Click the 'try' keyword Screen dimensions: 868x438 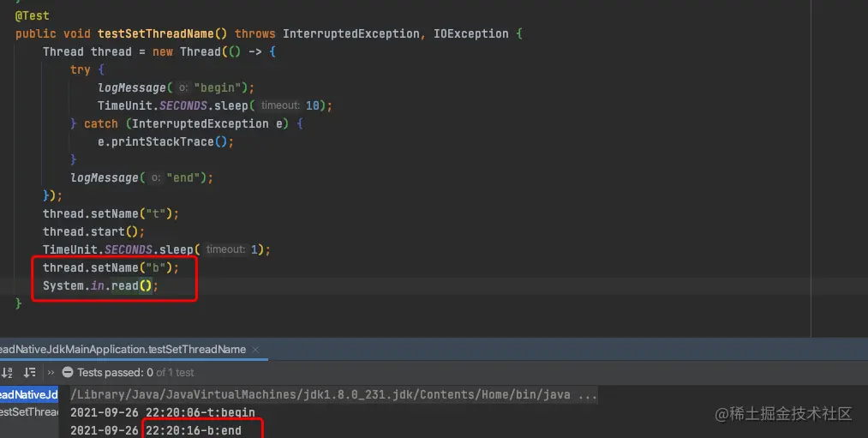pyautogui.click(x=81, y=69)
